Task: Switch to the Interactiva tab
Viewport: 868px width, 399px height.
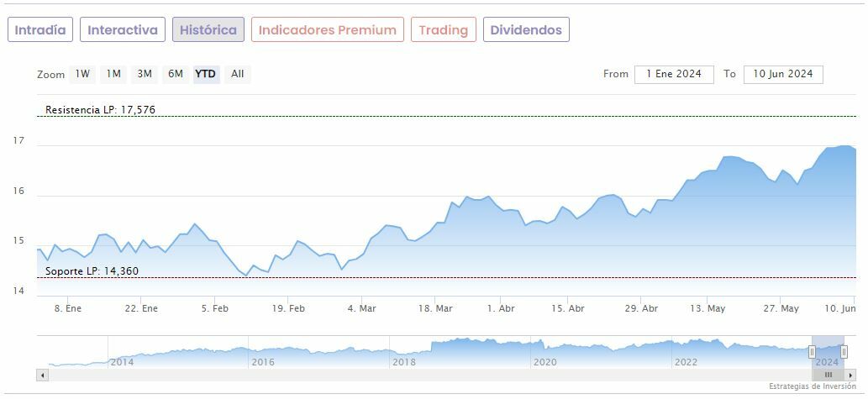Action: [123, 30]
